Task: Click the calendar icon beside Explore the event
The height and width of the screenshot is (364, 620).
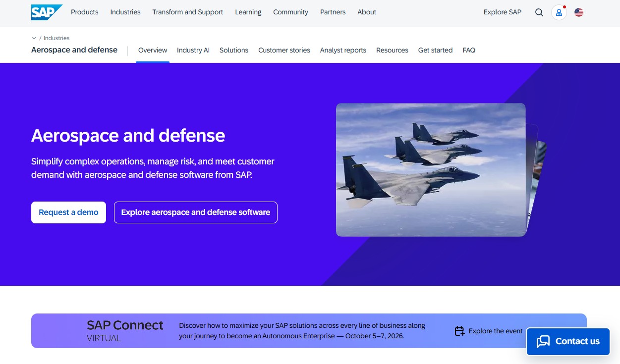Action: click(x=459, y=331)
